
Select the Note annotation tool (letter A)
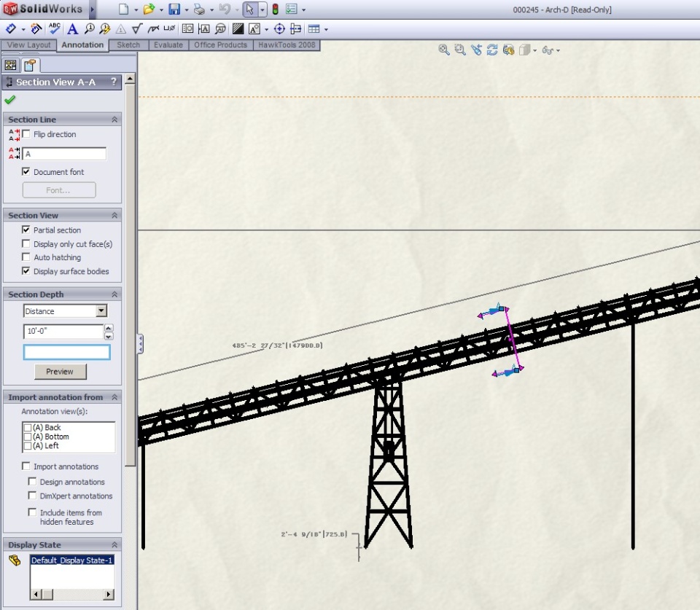click(72, 29)
